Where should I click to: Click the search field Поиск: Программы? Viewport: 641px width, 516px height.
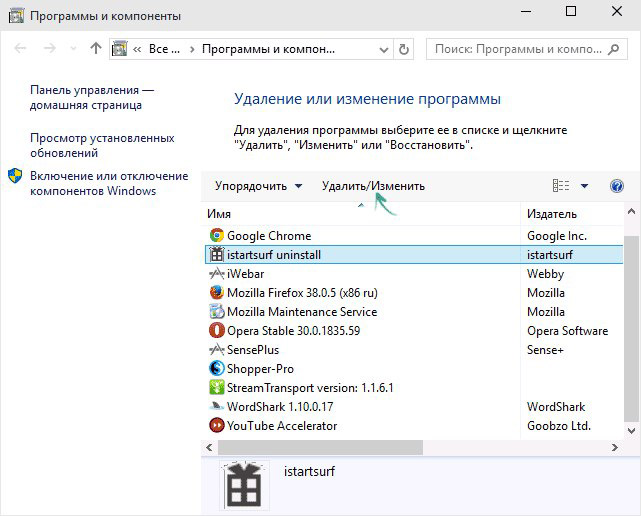pyautogui.click(x=525, y=48)
